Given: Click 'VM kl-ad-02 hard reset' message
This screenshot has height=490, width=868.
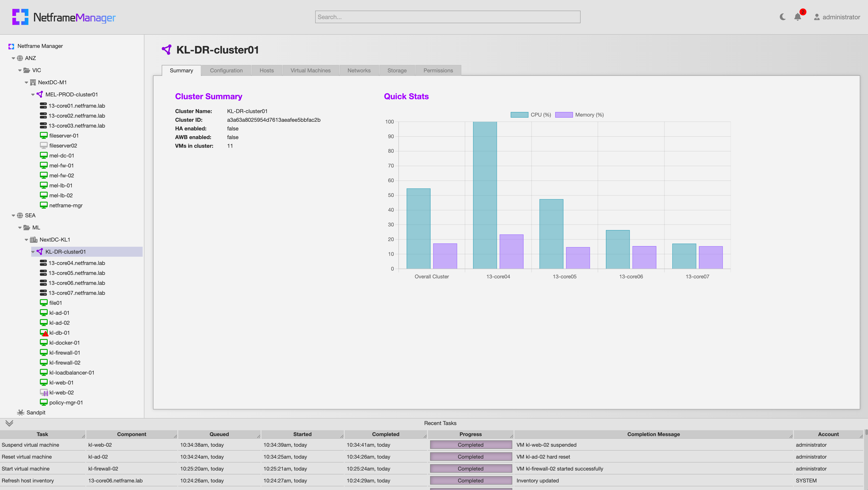Looking at the screenshot, I should coord(543,457).
